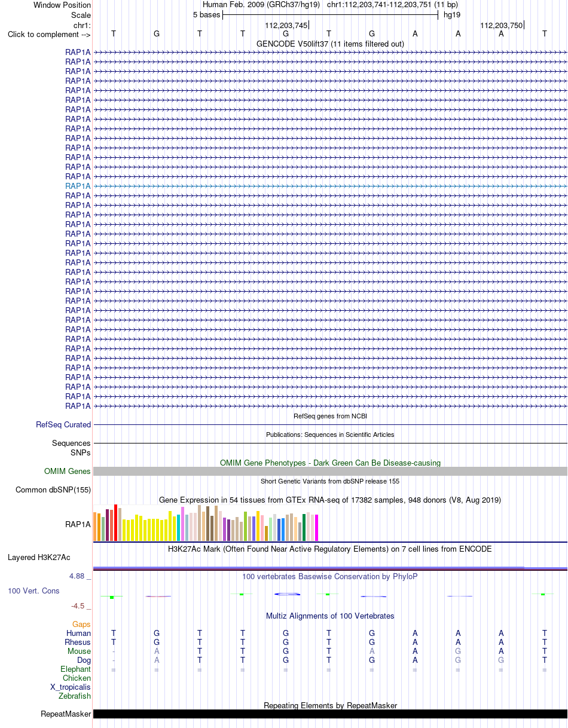The image size is (568, 728).
Task: Click the light-blue highlighted RAP1A transcript label
Action: 78,186
